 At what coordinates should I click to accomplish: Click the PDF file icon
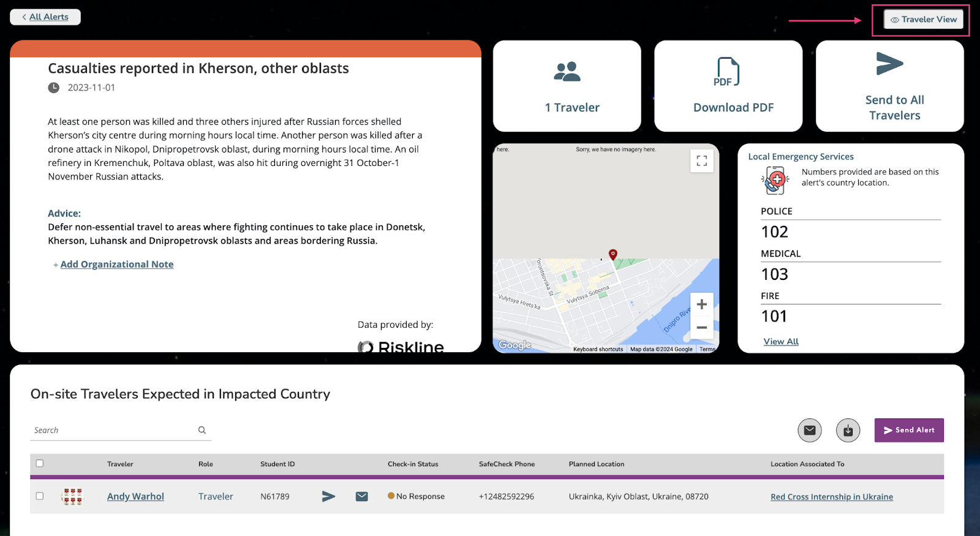[x=727, y=72]
